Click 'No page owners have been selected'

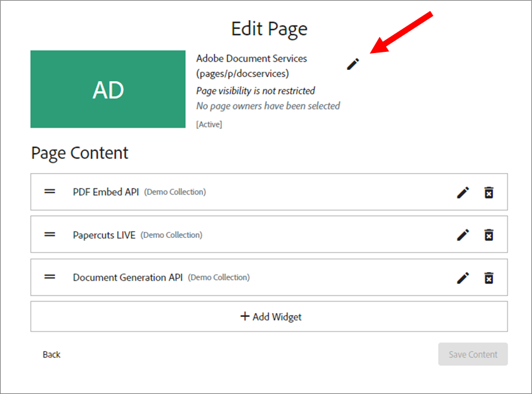click(268, 106)
